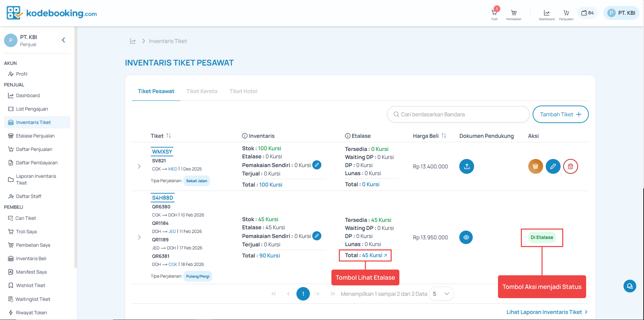
Task: Click the upload document icon for WMXSY
Action: (x=466, y=166)
